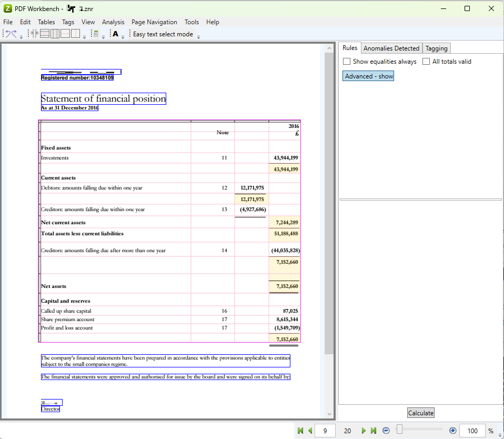Switch to the Anomalies Detected tab
This screenshot has height=439, width=504.
(x=391, y=48)
